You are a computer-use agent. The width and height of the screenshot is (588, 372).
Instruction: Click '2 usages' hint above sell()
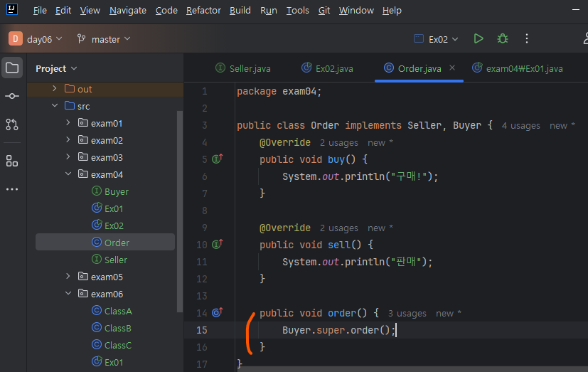point(339,228)
